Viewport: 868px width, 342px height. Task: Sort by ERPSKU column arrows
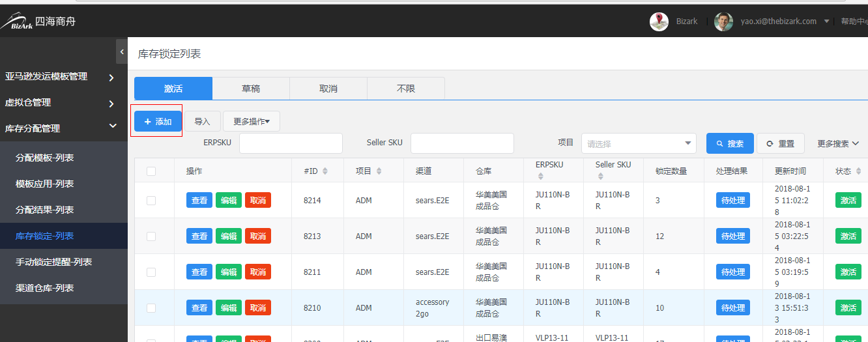click(540, 177)
